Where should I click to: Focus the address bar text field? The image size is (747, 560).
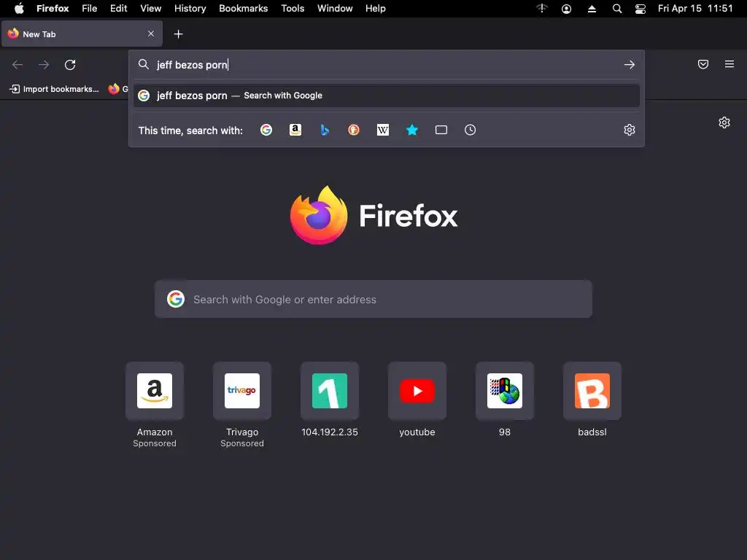pos(387,65)
